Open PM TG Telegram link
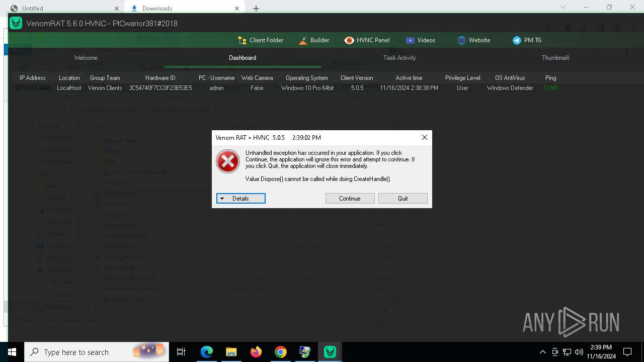This screenshot has width=644, height=362. tap(527, 40)
